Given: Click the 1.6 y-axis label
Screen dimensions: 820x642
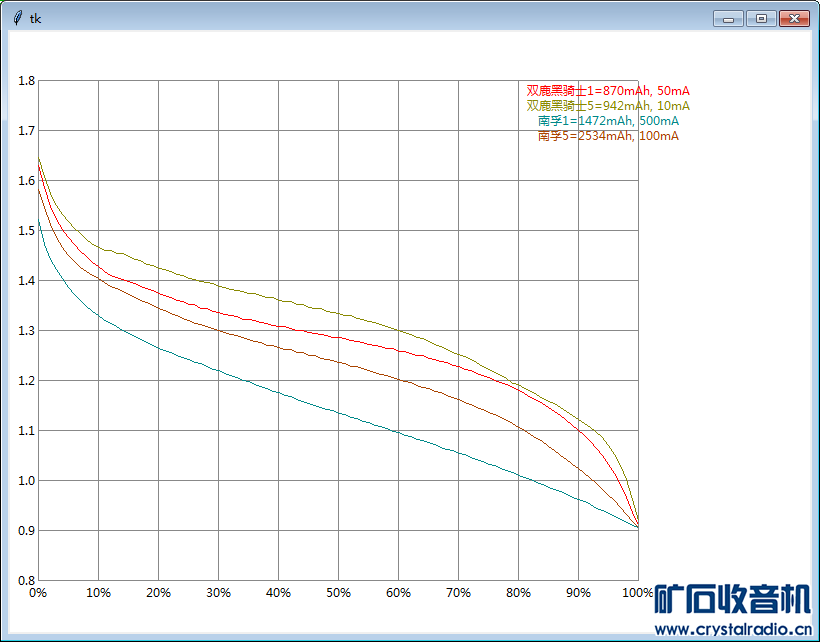Looking at the screenshot, I should pos(27,181).
